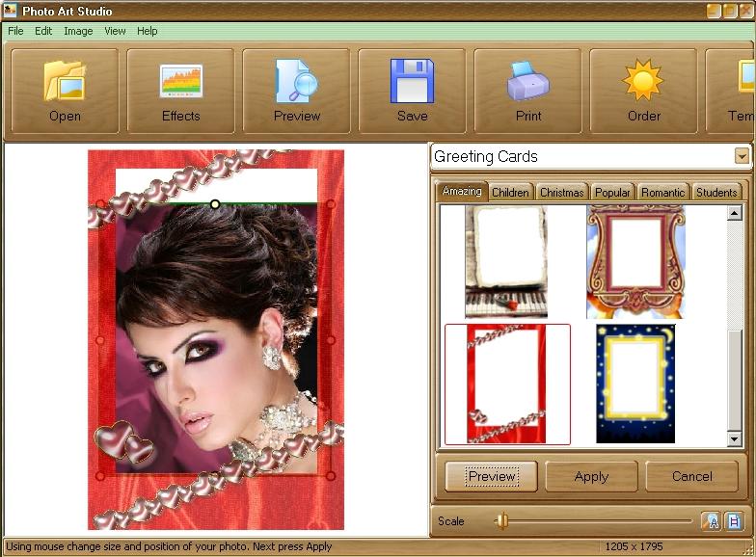Open the Order sun icon
756x557 pixels.
[644, 91]
